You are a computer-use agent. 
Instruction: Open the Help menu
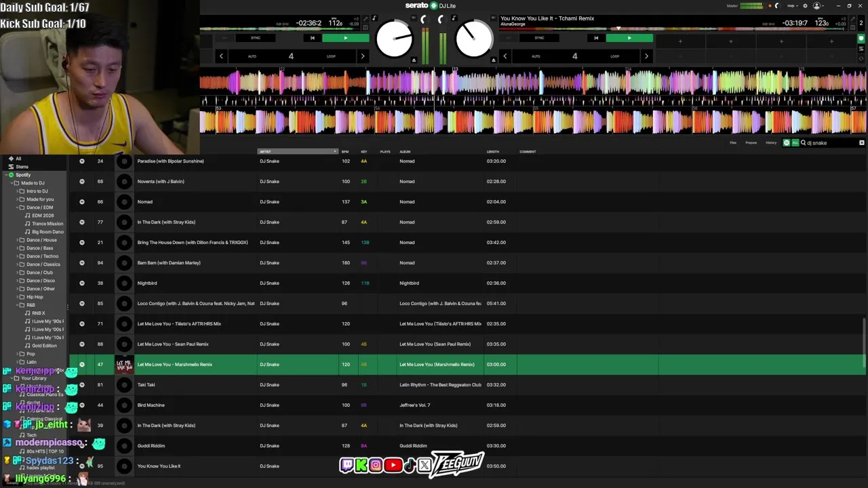point(792,5)
